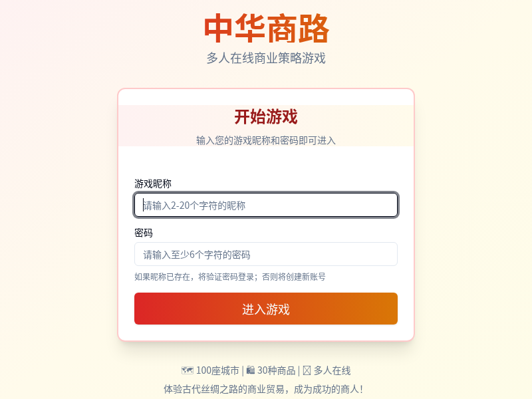Click the icon beside 多人在线 text

pos(307,371)
